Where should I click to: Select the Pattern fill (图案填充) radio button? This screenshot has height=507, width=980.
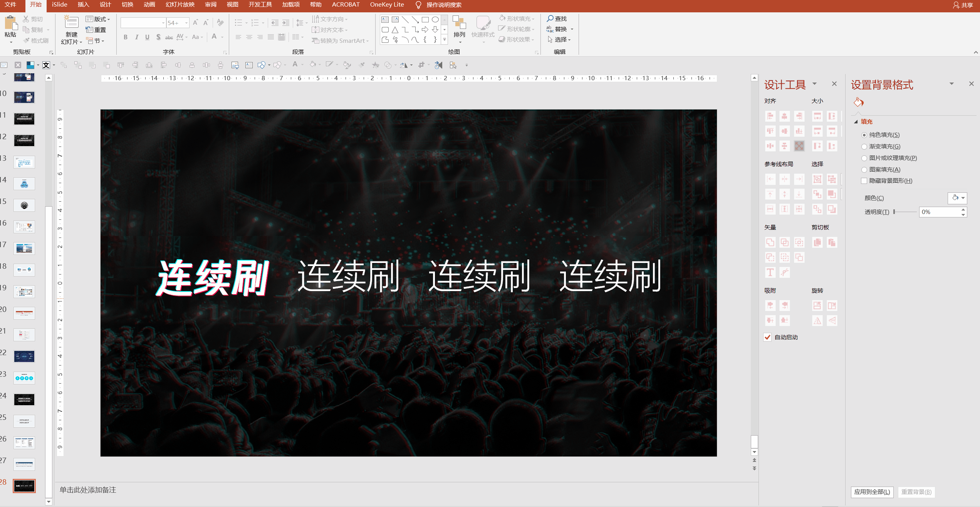(864, 170)
